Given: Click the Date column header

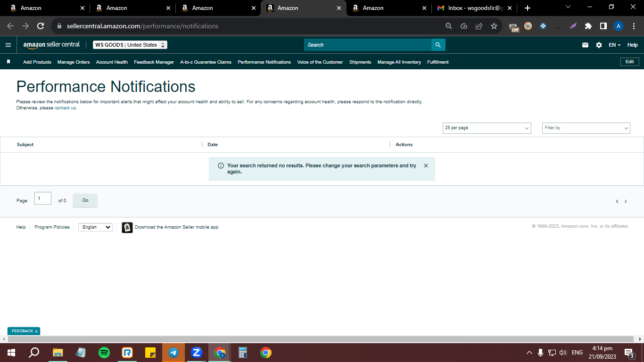Looking at the screenshot, I should pyautogui.click(x=213, y=145).
